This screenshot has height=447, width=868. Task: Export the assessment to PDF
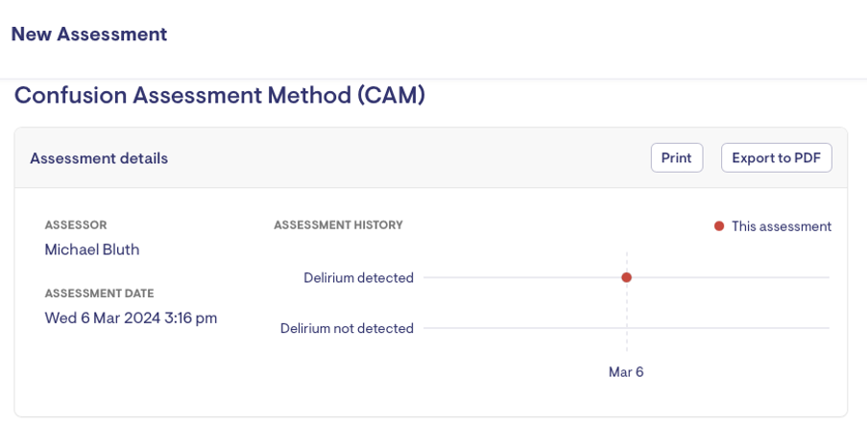pos(776,158)
